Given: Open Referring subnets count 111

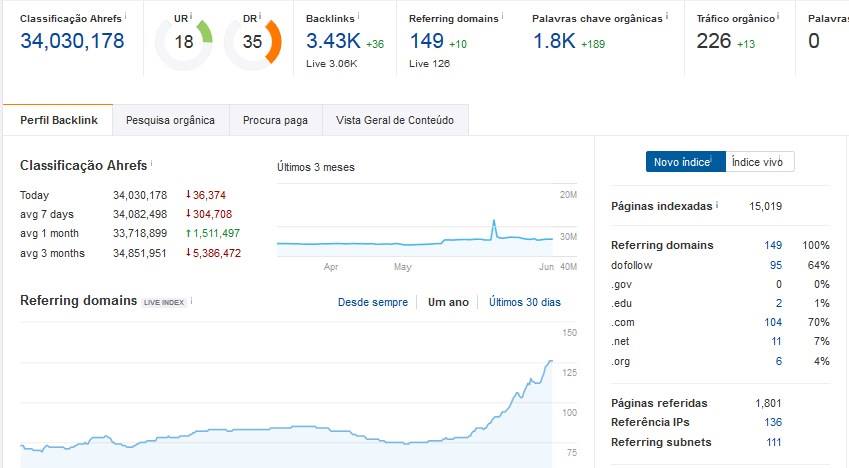Looking at the screenshot, I should click(774, 442).
